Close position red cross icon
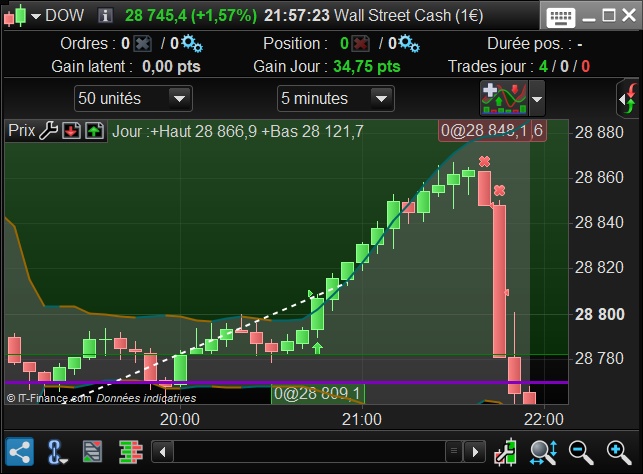Image resolution: width=643 pixels, height=474 pixels. 361,43
